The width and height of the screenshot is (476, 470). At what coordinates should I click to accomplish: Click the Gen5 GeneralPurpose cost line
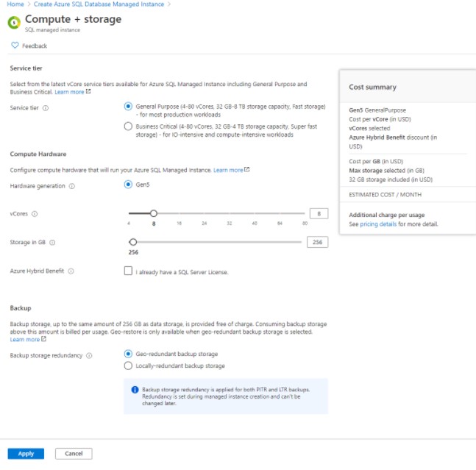pos(377,110)
